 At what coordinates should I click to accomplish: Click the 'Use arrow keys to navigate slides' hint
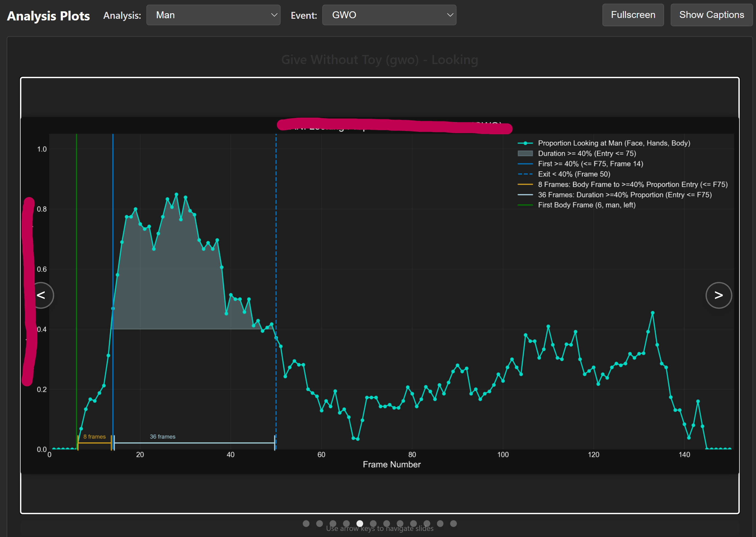click(x=380, y=528)
